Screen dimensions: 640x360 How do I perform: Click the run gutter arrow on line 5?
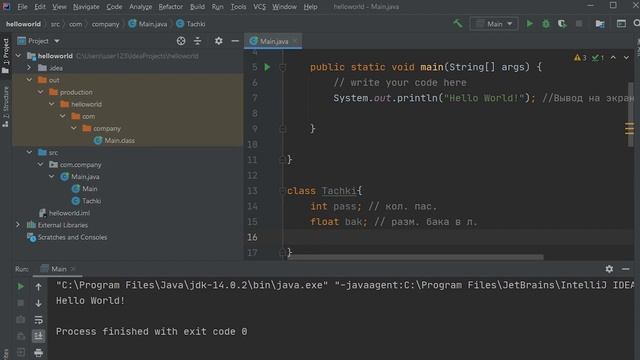(x=267, y=67)
